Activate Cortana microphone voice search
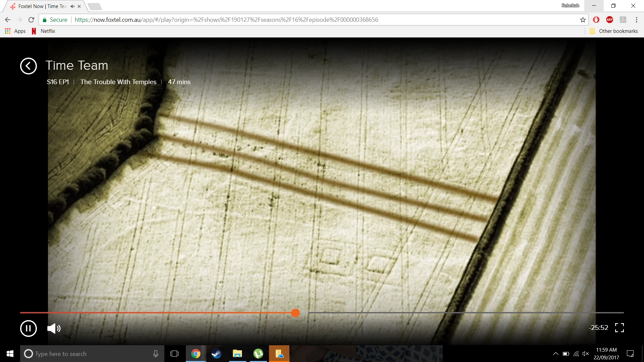Image resolution: width=644 pixels, height=362 pixels. pyautogui.click(x=156, y=354)
